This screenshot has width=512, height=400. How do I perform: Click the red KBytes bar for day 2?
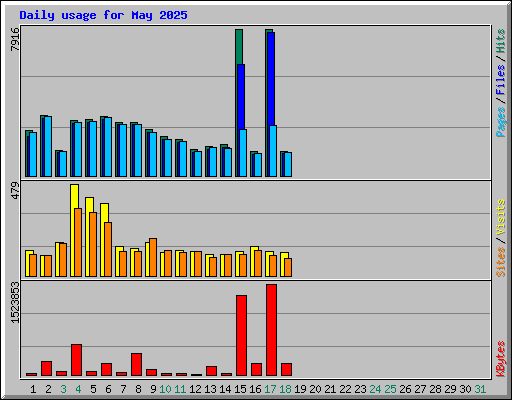pyautogui.click(x=46, y=369)
